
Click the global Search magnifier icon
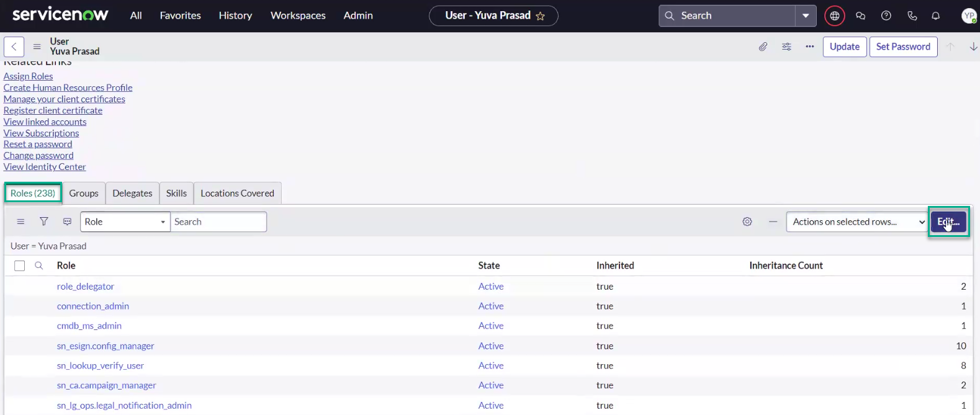(670, 16)
